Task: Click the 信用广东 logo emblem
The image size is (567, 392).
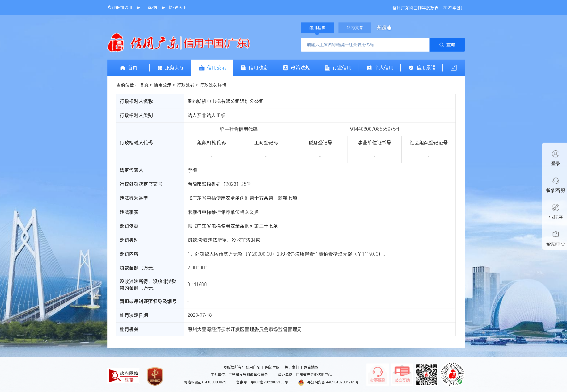Action: point(116,42)
